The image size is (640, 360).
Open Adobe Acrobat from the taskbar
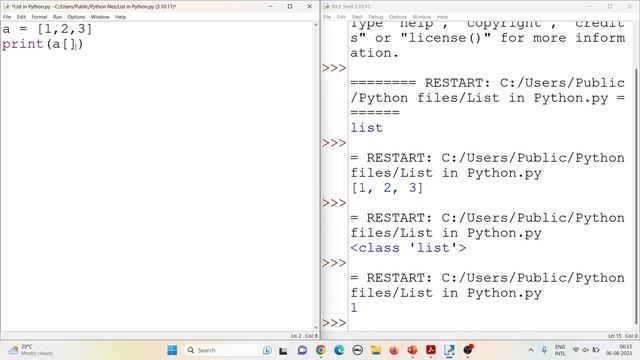click(431, 350)
